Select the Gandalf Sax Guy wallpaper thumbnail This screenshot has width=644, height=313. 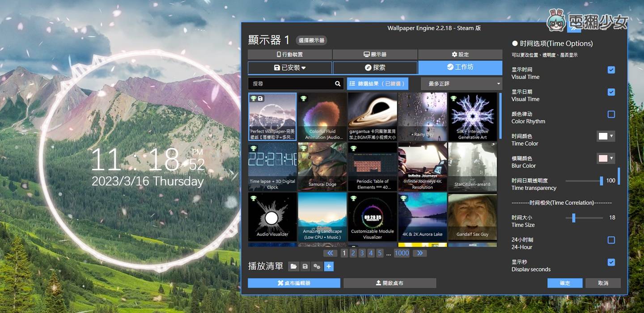click(472, 217)
